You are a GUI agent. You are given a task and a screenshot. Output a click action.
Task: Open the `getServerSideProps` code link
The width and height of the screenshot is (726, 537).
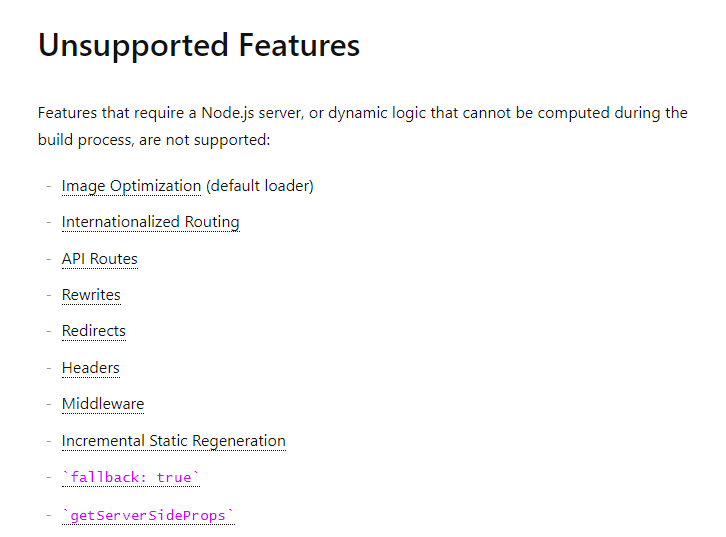[149, 515]
